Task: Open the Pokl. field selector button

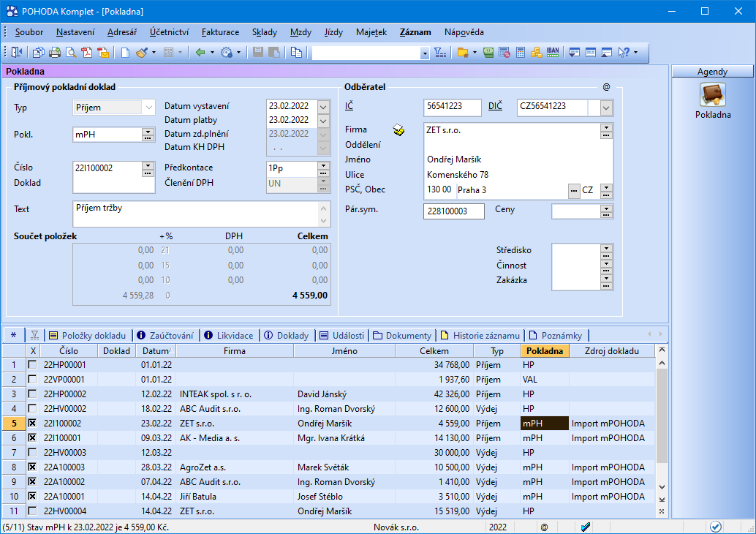Action: 148,135
